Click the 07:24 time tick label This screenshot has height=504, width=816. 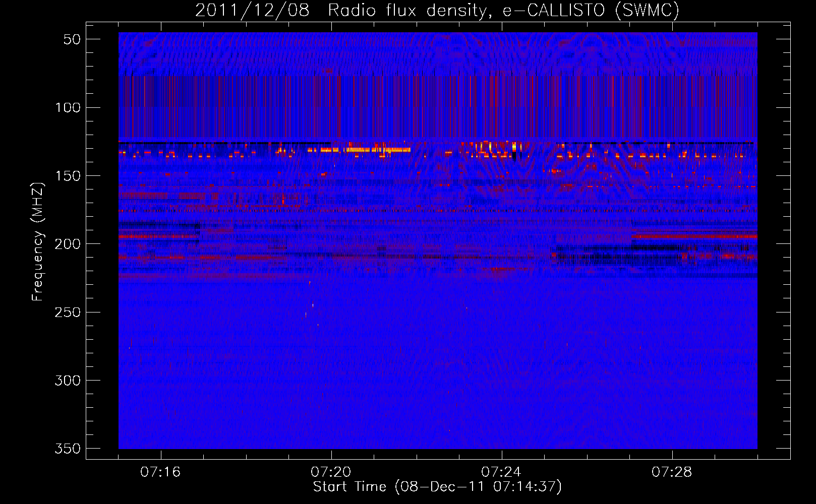[x=501, y=472]
